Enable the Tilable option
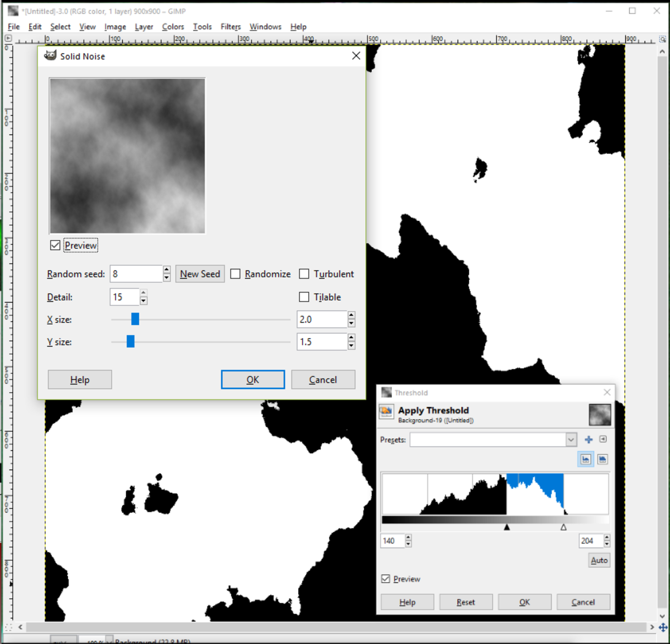 point(304,297)
